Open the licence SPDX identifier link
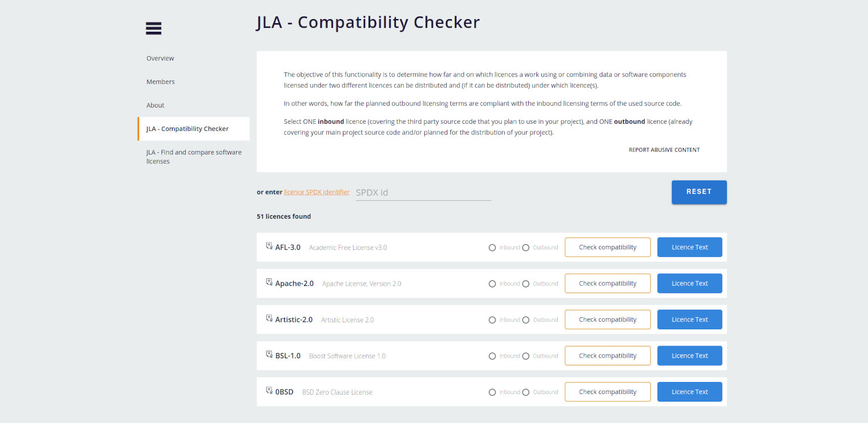Viewport: 868px width, 423px height. click(x=317, y=192)
